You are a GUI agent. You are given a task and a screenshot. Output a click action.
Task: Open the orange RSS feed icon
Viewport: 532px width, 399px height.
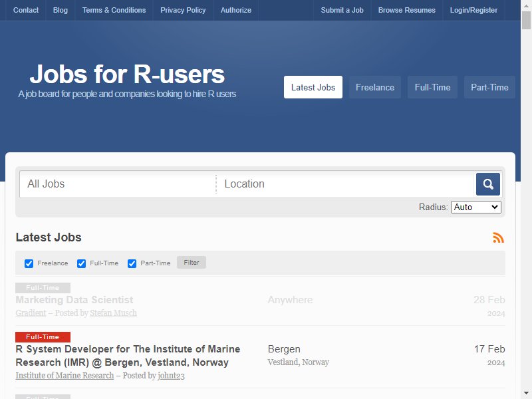pyautogui.click(x=498, y=238)
